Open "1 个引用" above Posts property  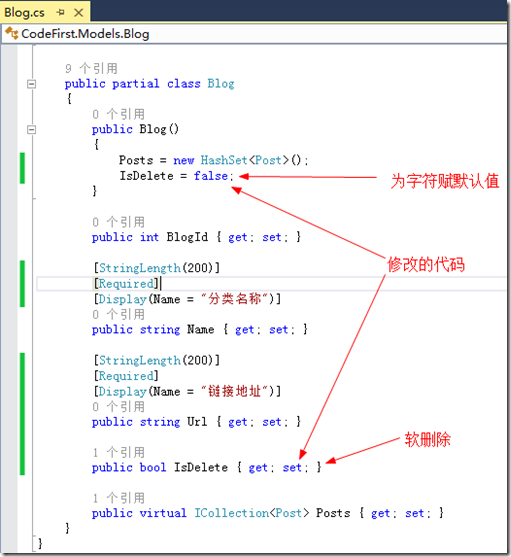point(119,498)
